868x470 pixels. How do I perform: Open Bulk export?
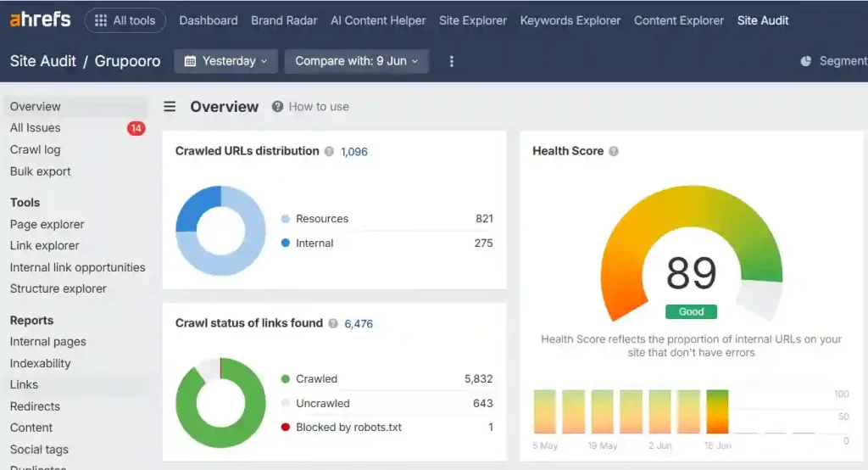tap(40, 171)
